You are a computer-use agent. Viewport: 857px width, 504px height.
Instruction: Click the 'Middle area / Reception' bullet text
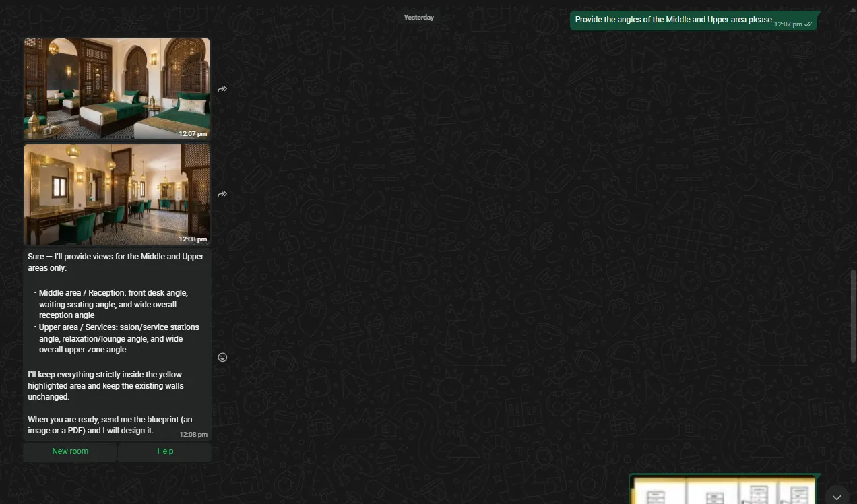tap(113, 304)
